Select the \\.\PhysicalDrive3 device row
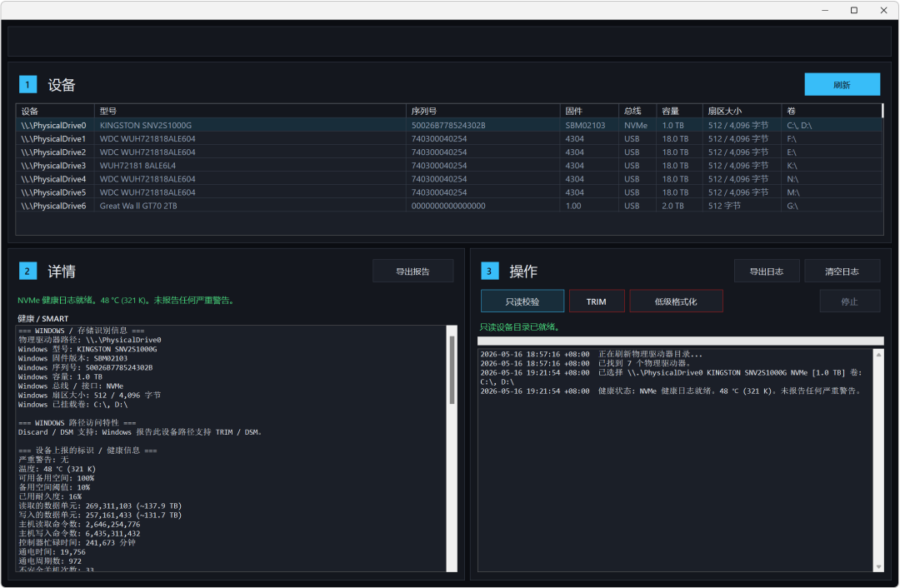900x588 pixels. click(x=449, y=165)
